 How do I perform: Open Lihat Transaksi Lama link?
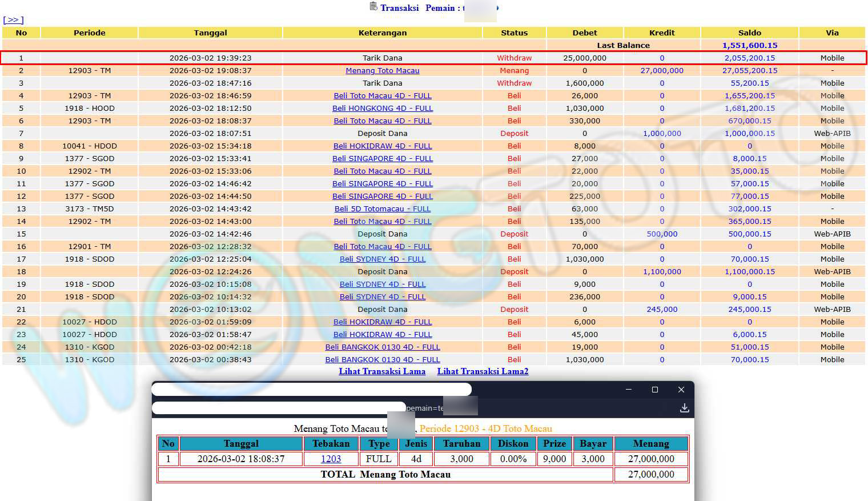(x=382, y=371)
